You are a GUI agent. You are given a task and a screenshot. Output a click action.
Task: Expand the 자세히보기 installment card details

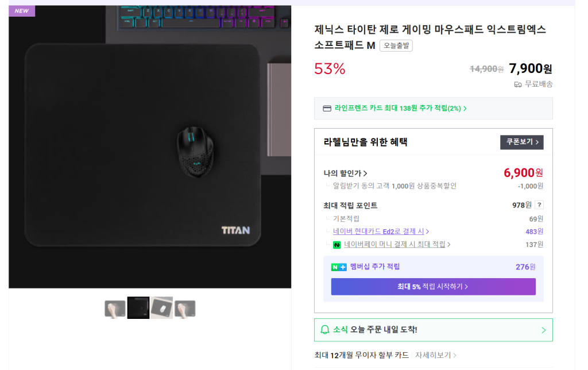(435, 355)
